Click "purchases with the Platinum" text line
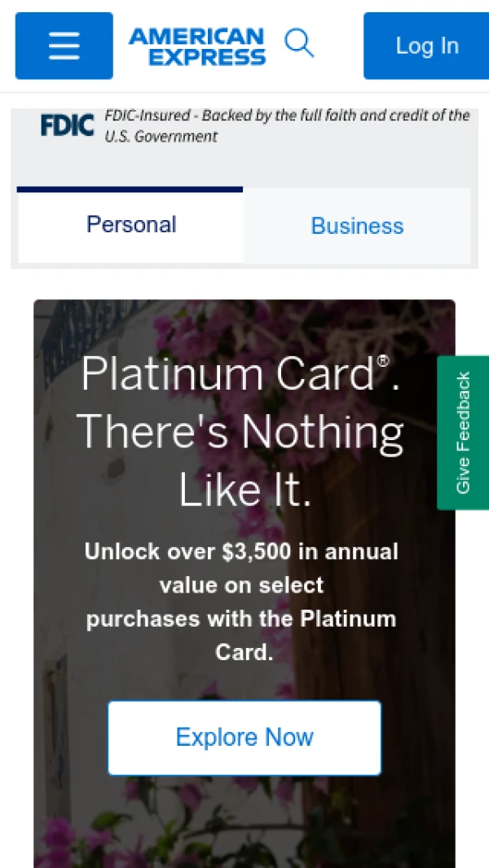This screenshot has height=868, width=489. [x=241, y=619]
